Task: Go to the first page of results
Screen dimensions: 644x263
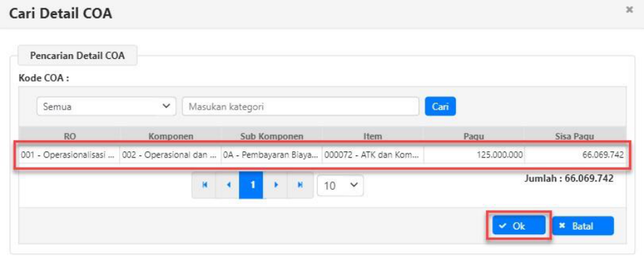Action: (x=204, y=186)
